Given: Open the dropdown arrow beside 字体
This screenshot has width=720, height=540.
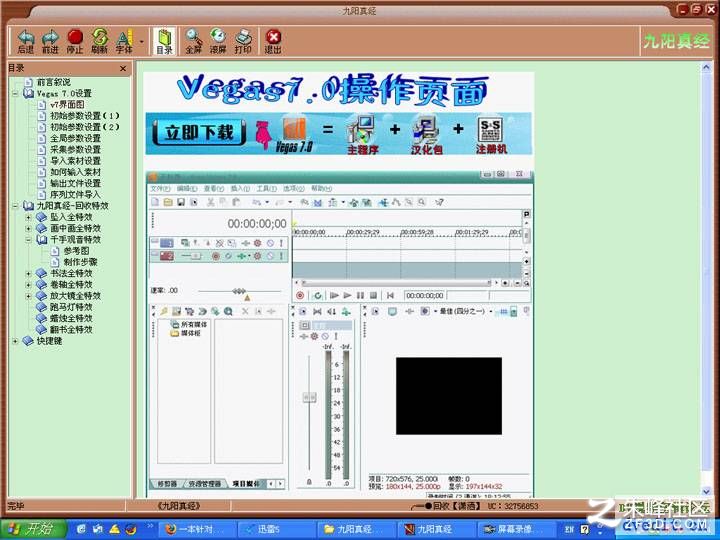Looking at the screenshot, I should [141, 41].
